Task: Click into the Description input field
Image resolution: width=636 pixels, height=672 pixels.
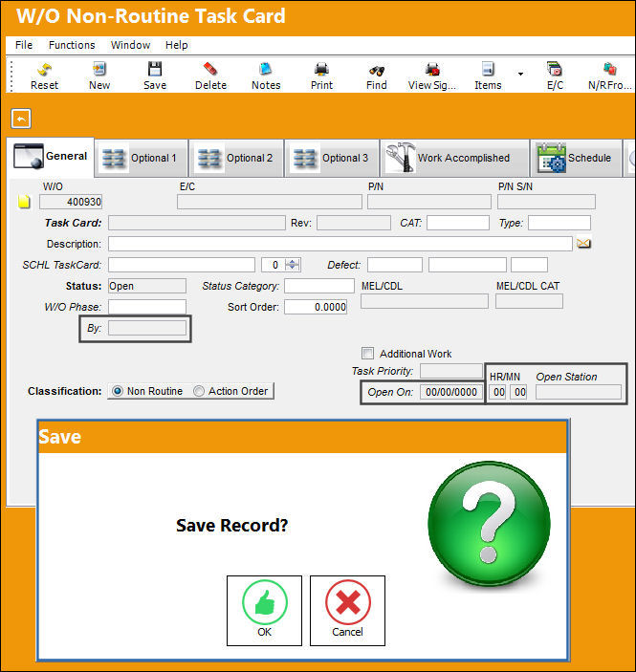Action: tap(340, 244)
